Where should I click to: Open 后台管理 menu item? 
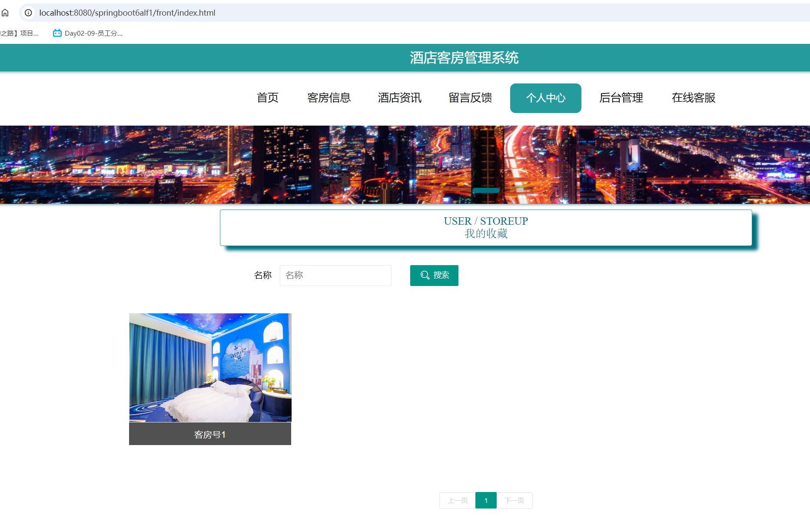click(x=621, y=98)
